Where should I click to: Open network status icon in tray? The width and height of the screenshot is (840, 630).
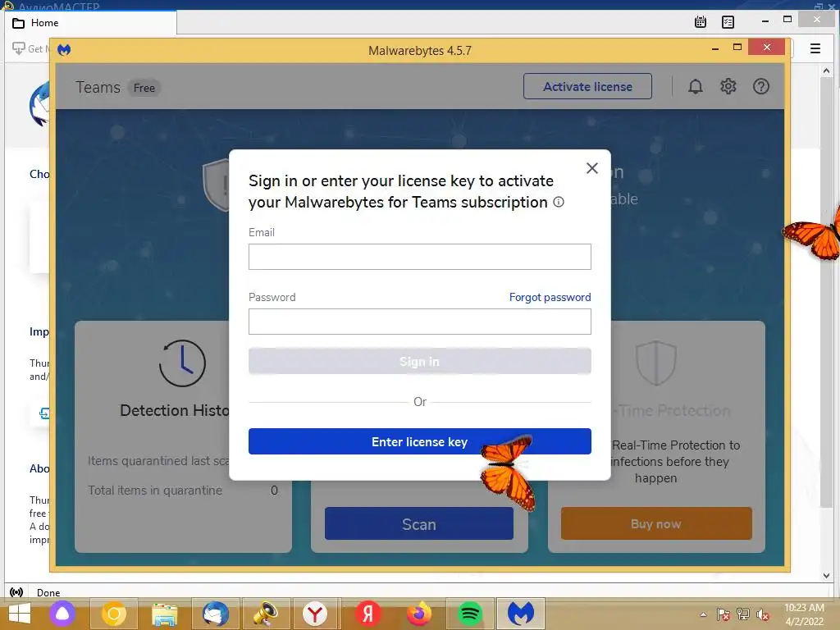click(x=743, y=614)
